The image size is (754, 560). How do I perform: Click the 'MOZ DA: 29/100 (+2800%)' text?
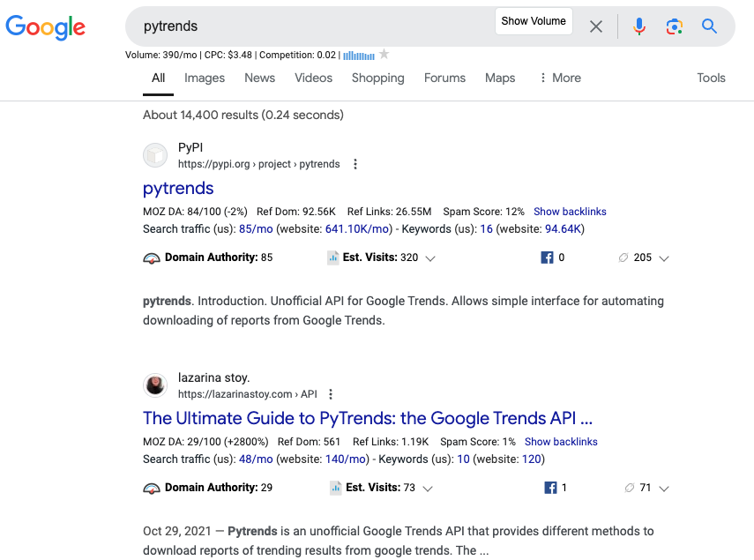pyautogui.click(x=205, y=442)
